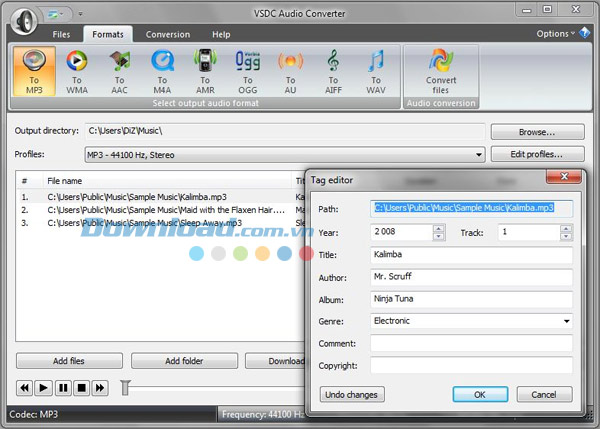This screenshot has width=600, height=429.
Task: Increase the Track number
Action: click(x=566, y=228)
